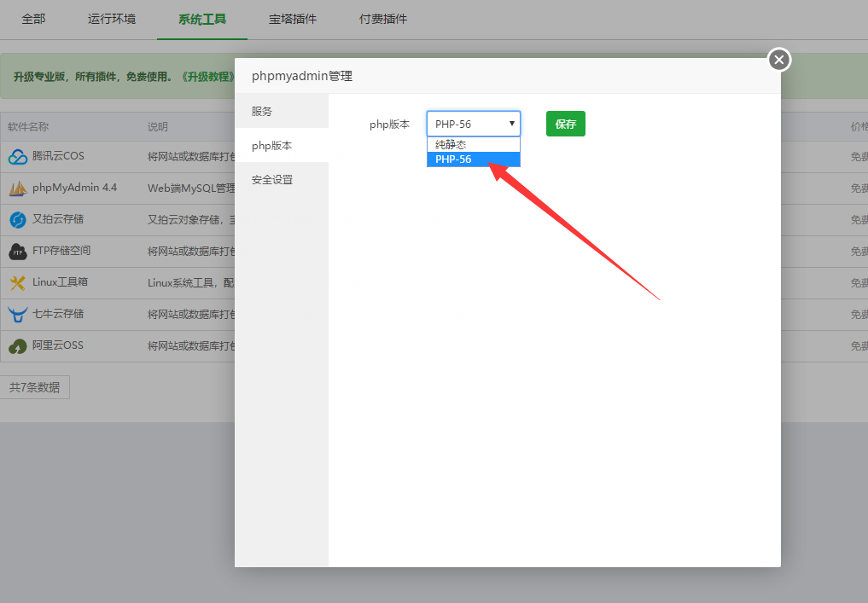This screenshot has width=868, height=603.
Task: Go to the 付费插件 tab
Action: 383,19
